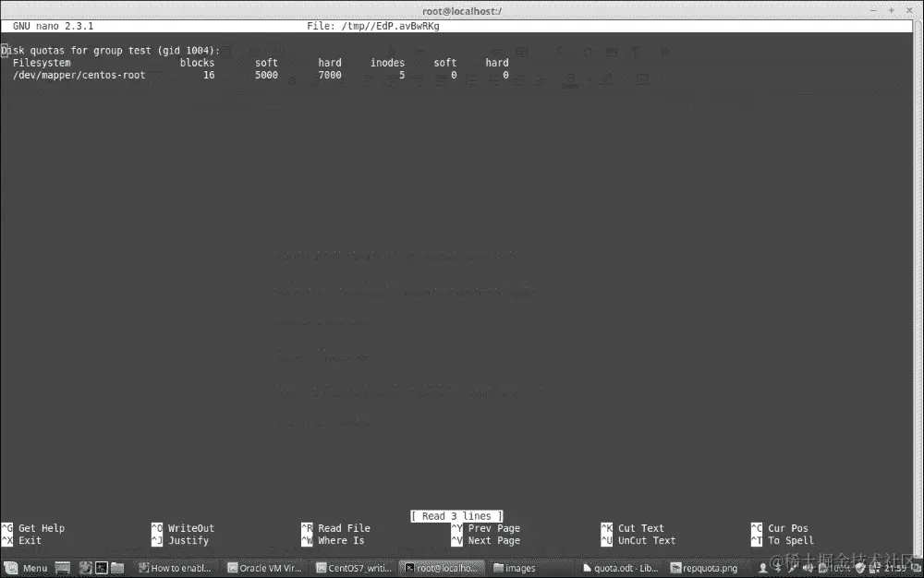Screen dimensions: 924x578
Task: Click the ^V Next Page shortcut label
Action: point(486,540)
